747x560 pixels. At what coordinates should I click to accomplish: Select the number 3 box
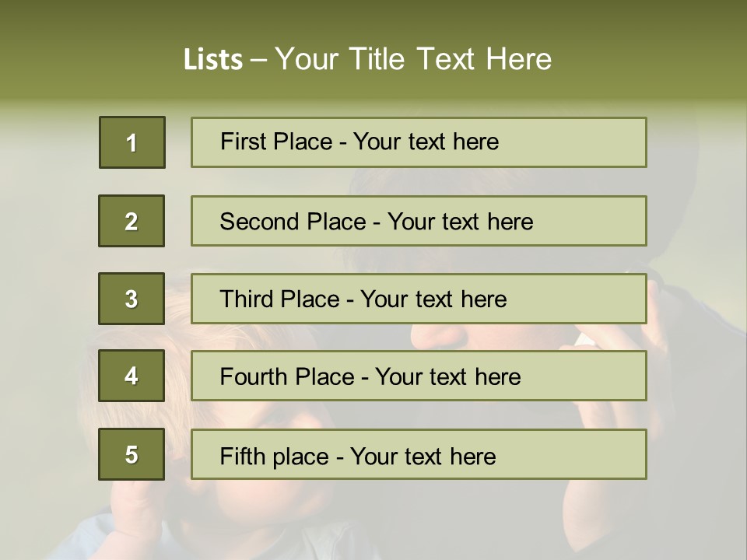[132, 299]
